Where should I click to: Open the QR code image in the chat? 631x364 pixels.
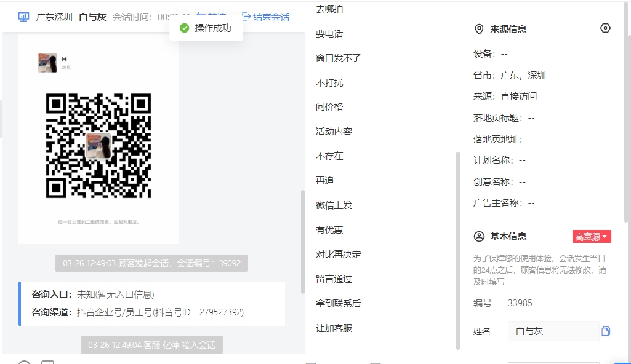tap(98, 146)
